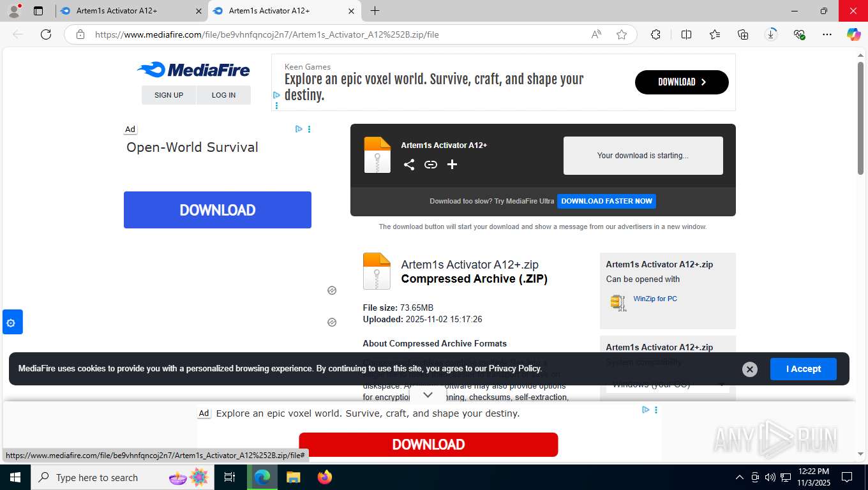868x490 pixels.
Task: Click the LOG IN button
Action: 223,95
